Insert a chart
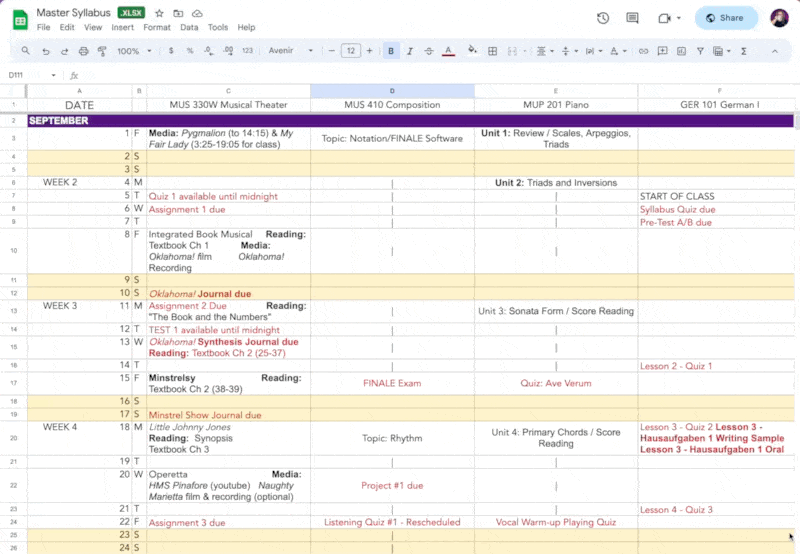The width and height of the screenshot is (800, 554). pyautogui.click(x=681, y=51)
